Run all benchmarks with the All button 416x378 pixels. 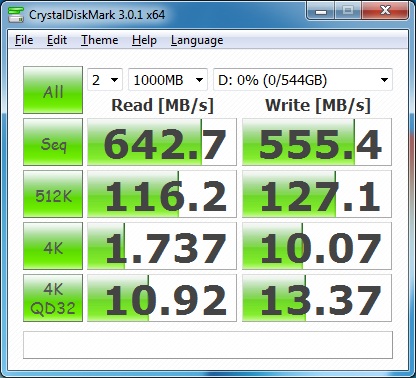[x=53, y=90]
